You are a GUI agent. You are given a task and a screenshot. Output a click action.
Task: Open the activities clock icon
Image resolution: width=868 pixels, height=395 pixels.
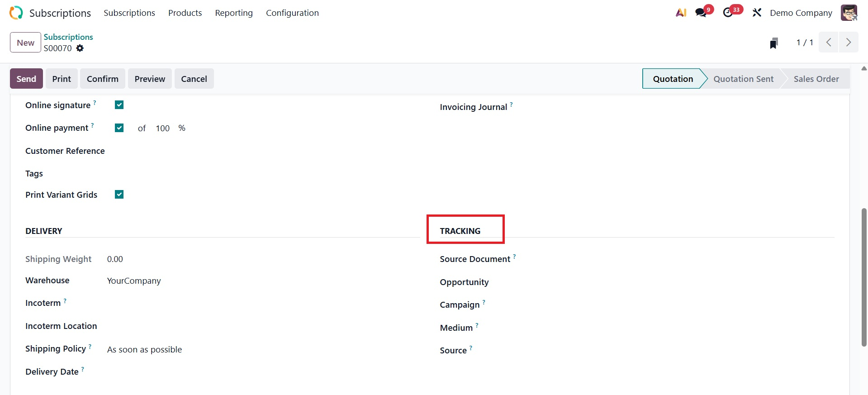click(728, 13)
